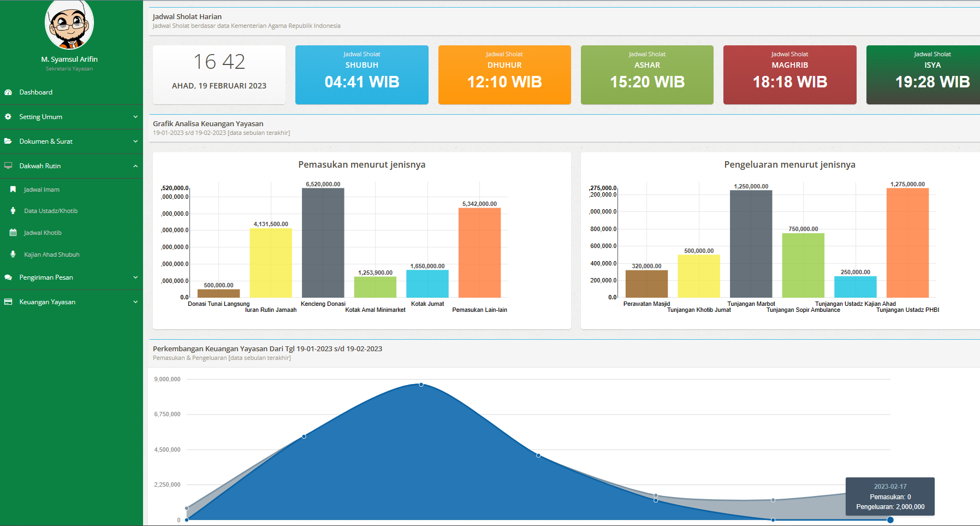
Task: Click the Setting Umum gear icon
Action: pos(8,117)
